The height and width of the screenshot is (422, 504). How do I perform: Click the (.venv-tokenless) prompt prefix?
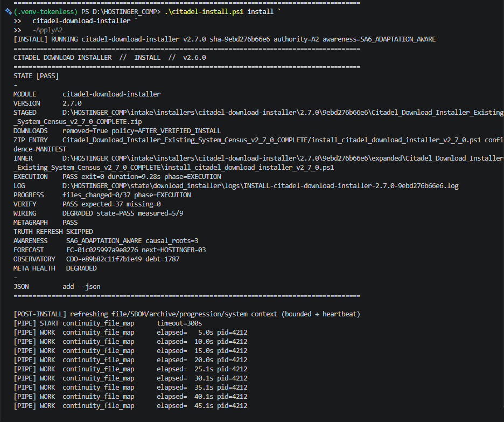[x=46, y=11]
